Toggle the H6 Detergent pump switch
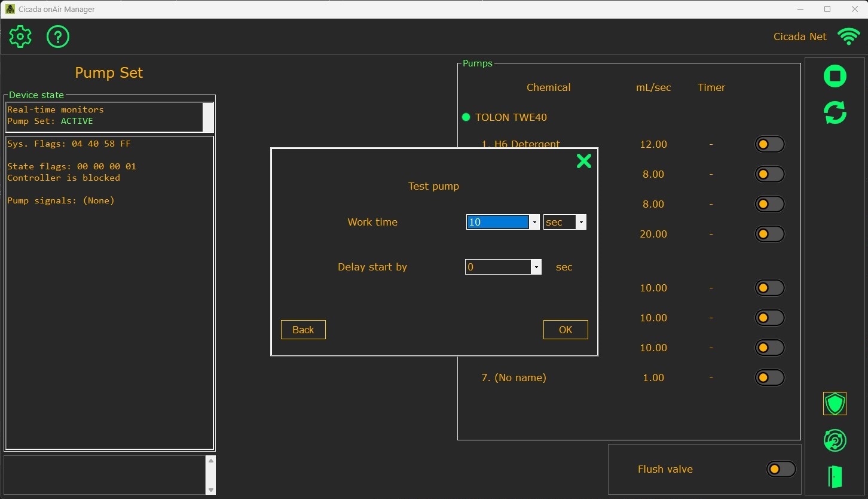868x499 pixels. coord(769,144)
